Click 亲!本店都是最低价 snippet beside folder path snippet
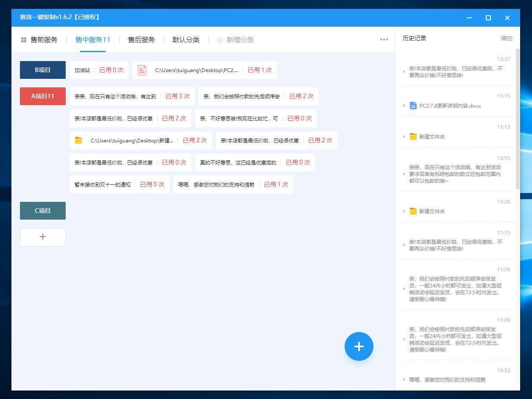Image resolution: width=532 pixels, height=399 pixels. 277,140
